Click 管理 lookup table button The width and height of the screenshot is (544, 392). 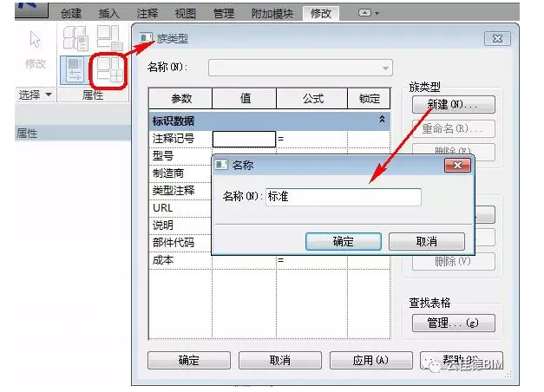tap(454, 323)
